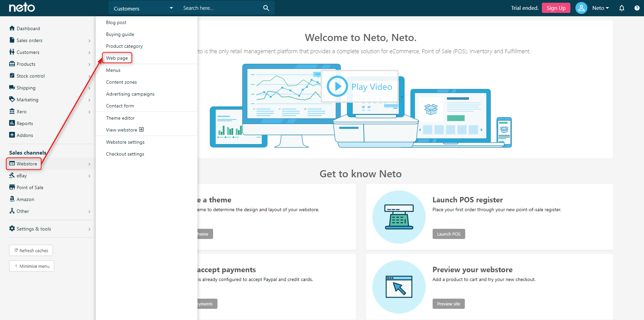Select Blog post from the Webstore menu
Screen dimensions: 644x320
click(116, 22)
